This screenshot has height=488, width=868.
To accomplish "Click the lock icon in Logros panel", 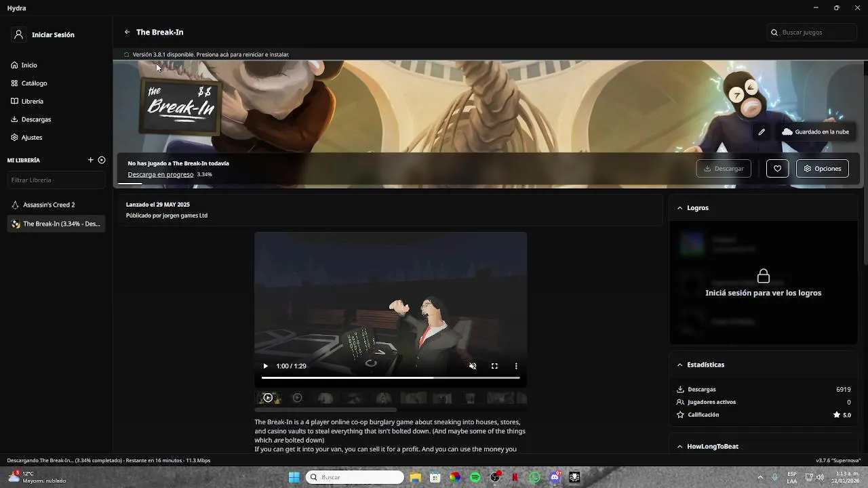I will coord(764,276).
